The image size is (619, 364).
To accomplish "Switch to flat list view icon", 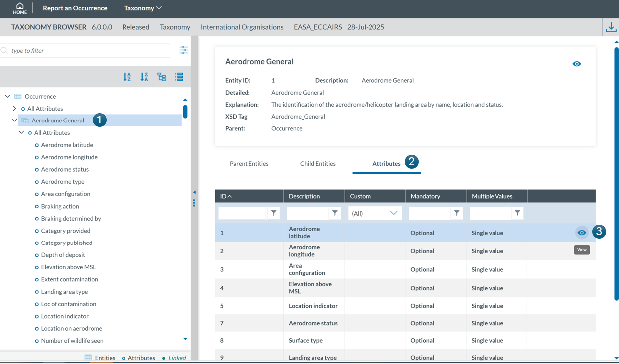I will (179, 77).
